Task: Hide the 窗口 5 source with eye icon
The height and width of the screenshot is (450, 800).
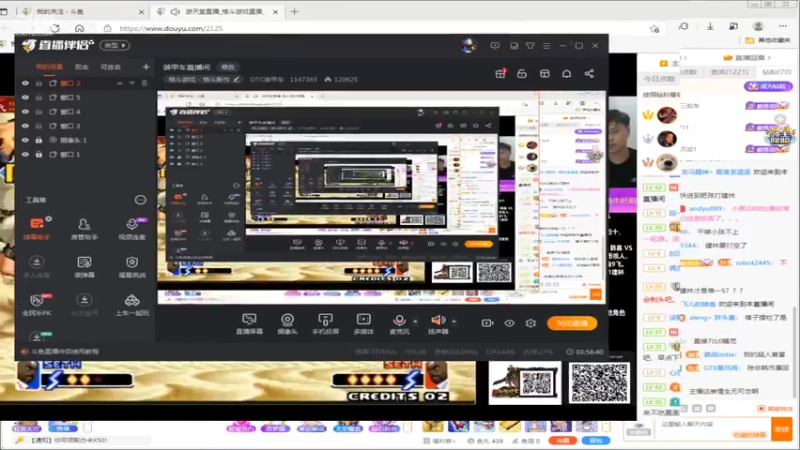Action: pyautogui.click(x=25, y=97)
